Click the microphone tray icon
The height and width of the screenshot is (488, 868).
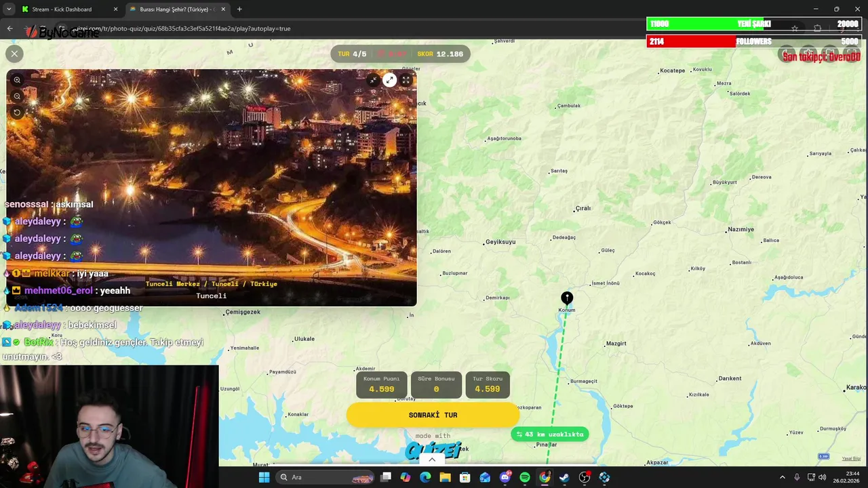coord(797,477)
